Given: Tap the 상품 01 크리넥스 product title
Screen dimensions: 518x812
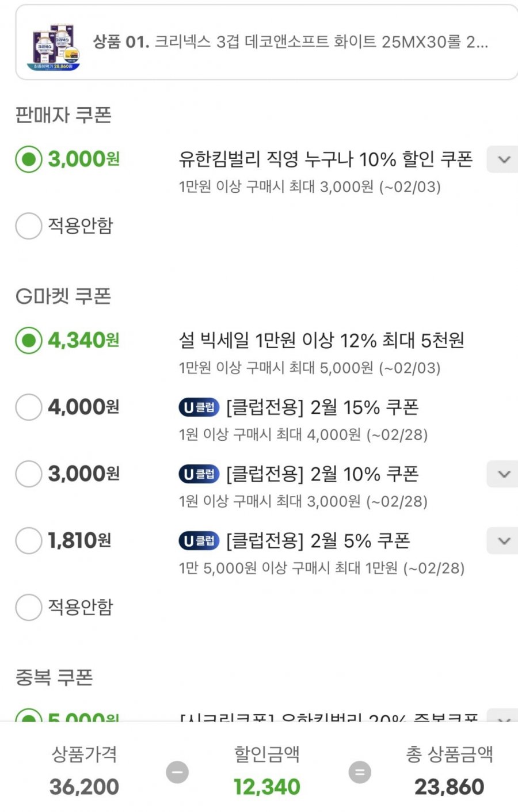Looking at the screenshot, I should (x=291, y=42).
